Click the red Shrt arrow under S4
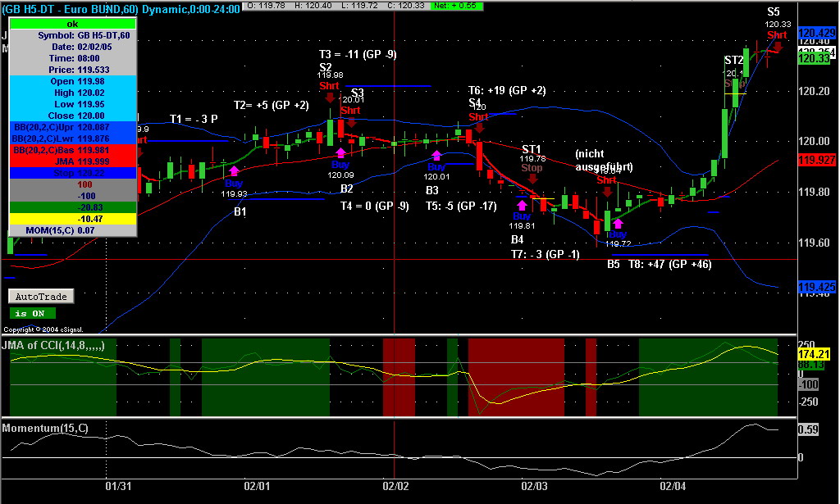The width and height of the screenshot is (840, 504). click(479, 127)
